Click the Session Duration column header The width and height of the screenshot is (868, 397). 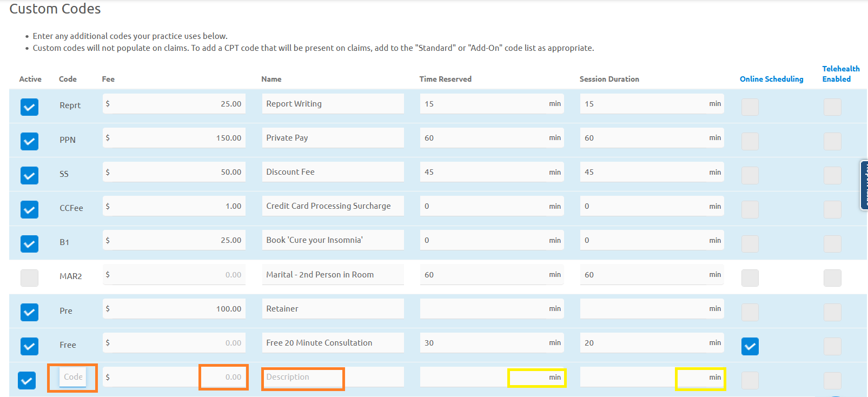pos(609,79)
